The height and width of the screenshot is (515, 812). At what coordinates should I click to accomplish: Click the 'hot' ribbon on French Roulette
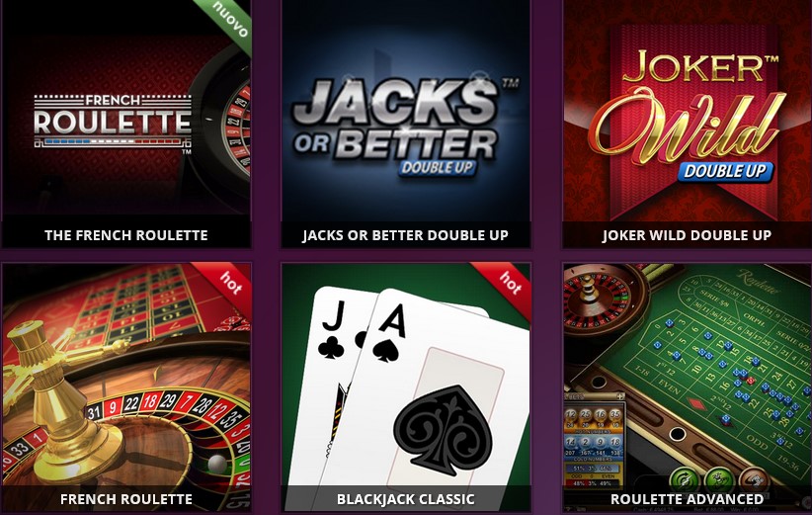pyautogui.click(x=228, y=285)
